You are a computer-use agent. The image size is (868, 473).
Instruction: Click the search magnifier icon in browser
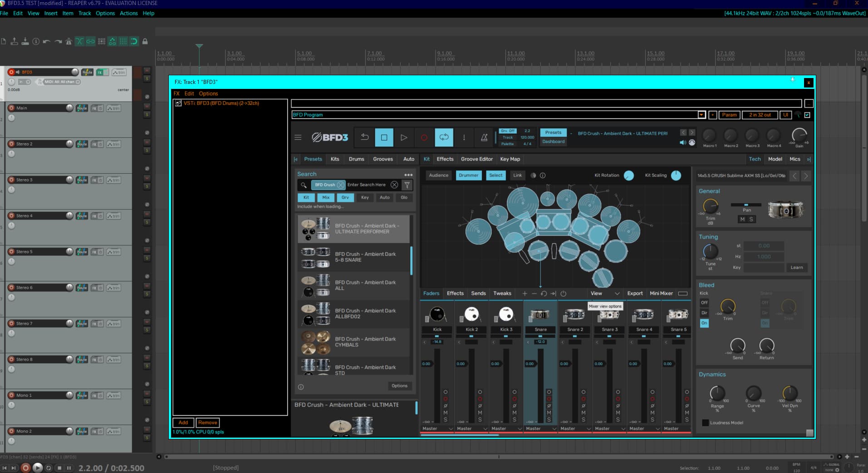tap(304, 185)
